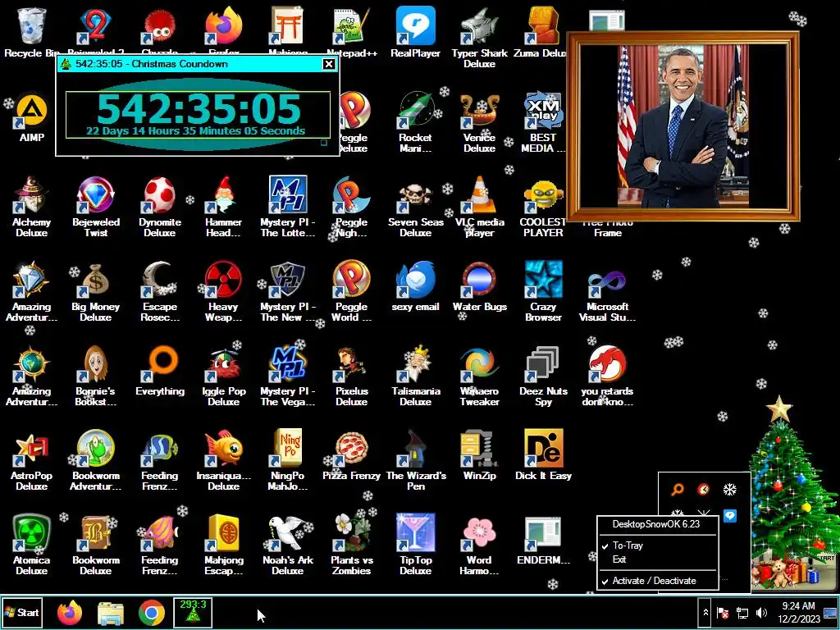Image resolution: width=840 pixels, height=630 pixels.
Task: Open NingPo MahJong desktop icon
Action: 288,459
